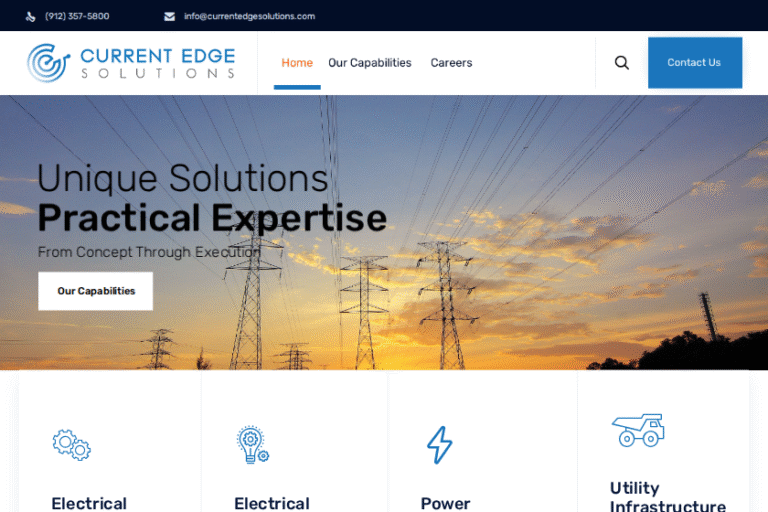Open the info@currentedgesolutions.com email link
The height and width of the screenshot is (512, 768).
pyautogui.click(x=249, y=16)
